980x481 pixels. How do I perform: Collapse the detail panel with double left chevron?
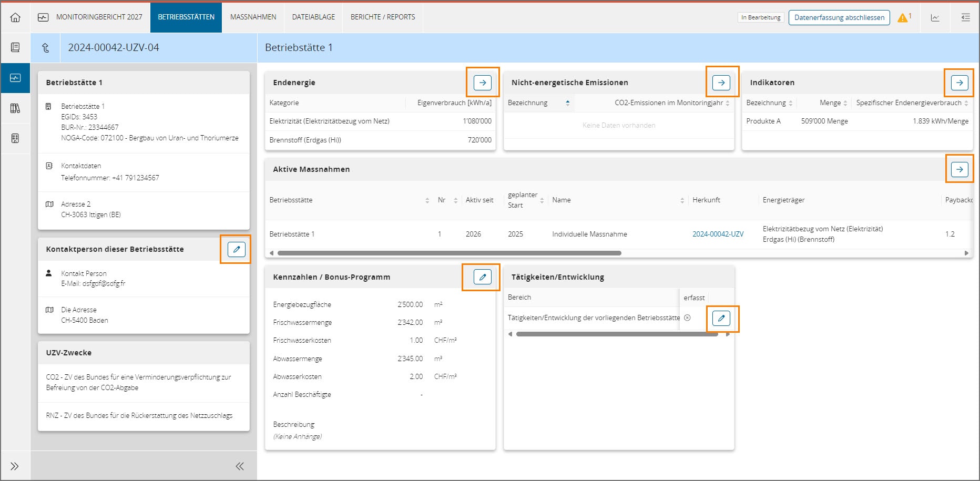(x=240, y=466)
